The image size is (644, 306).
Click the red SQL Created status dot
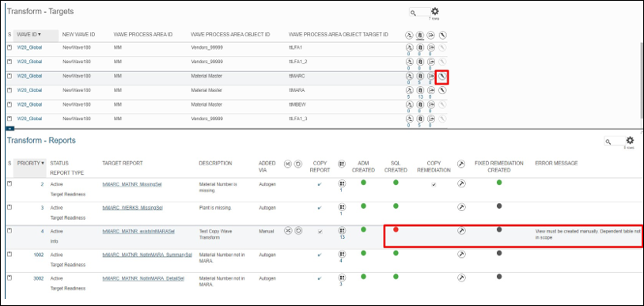pos(396,229)
